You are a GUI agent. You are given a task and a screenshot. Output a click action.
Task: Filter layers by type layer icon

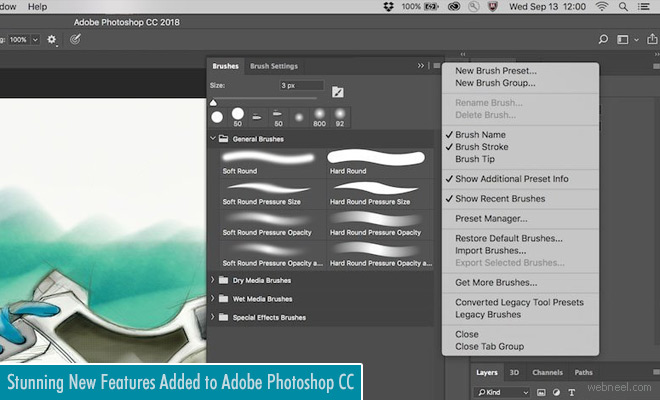(572, 392)
